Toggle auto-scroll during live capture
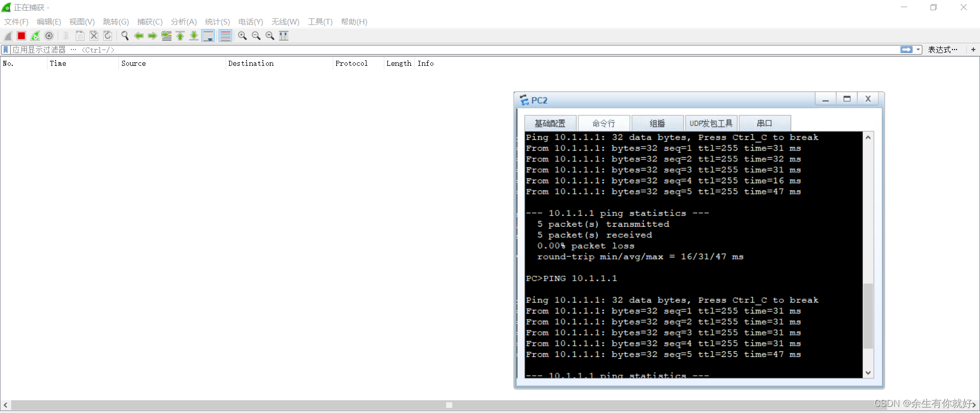Image resolution: width=980 pixels, height=413 pixels. 208,36
